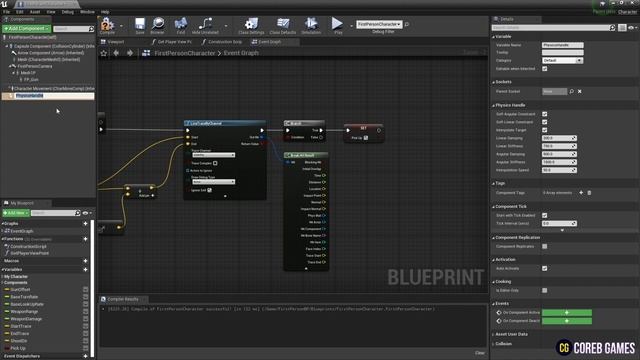The image size is (640, 360).
Task: Open the File menu
Action: 7,12
